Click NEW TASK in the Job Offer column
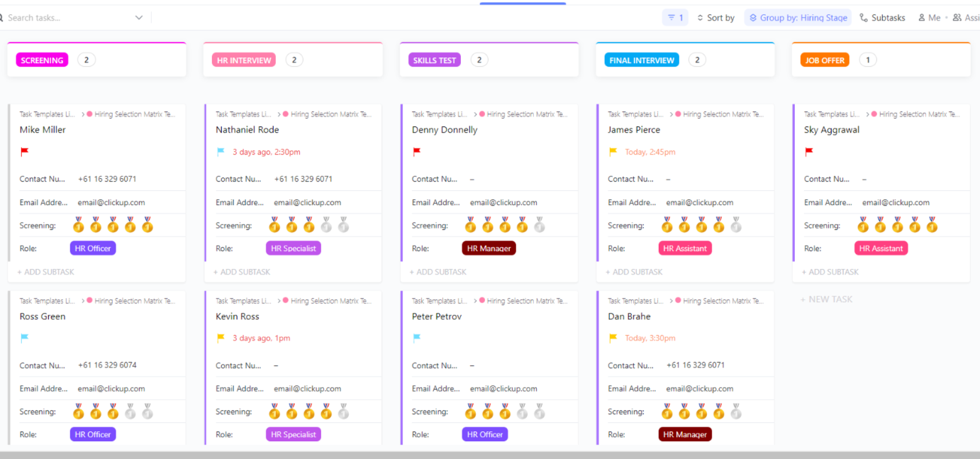Image resolution: width=980 pixels, height=459 pixels. (825, 299)
